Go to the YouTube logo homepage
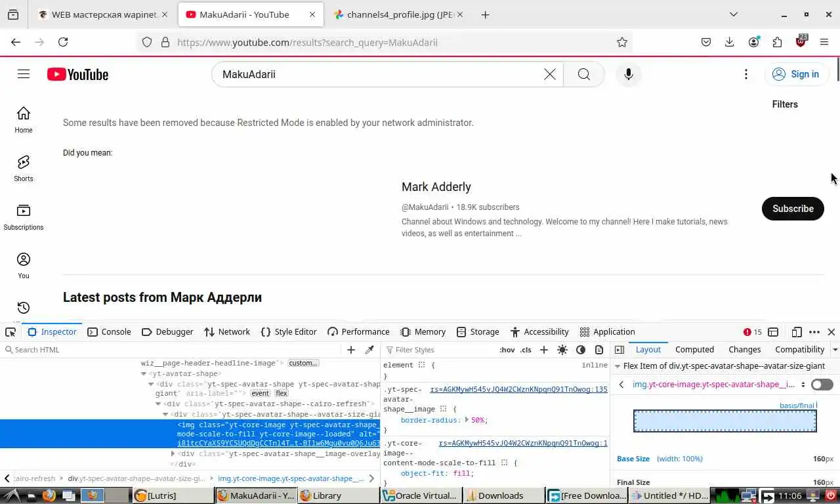 click(x=77, y=74)
